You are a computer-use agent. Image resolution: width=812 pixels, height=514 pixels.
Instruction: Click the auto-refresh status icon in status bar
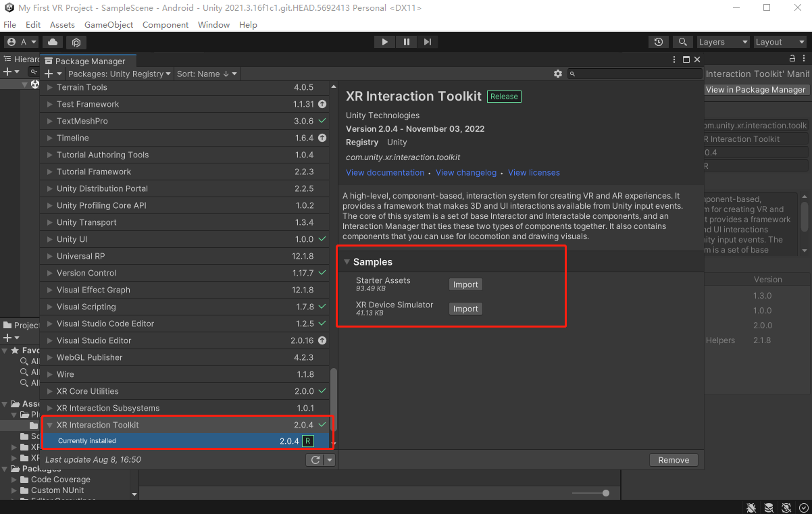(x=786, y=507)
